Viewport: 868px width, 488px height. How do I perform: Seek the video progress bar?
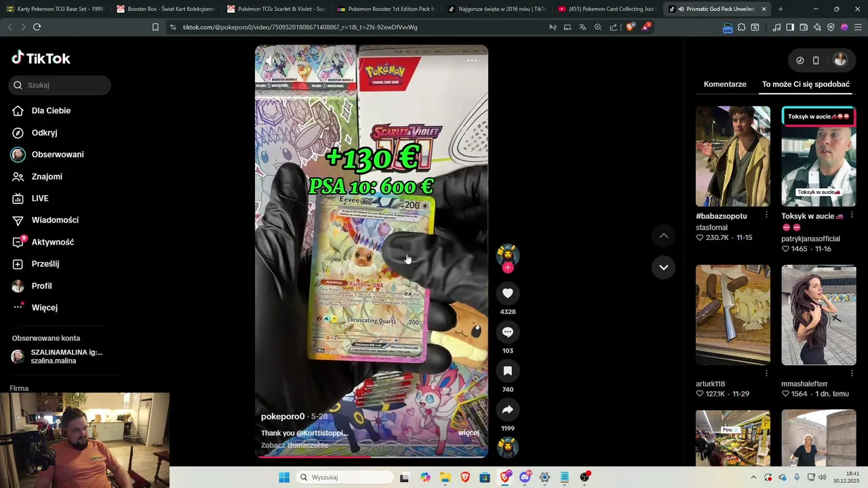[372, 456]
